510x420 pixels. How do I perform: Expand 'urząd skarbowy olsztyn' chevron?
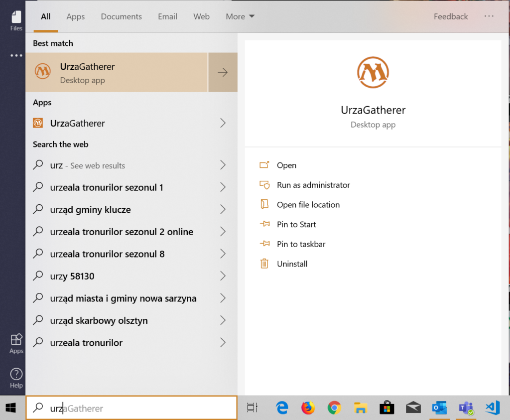point(223,320)
